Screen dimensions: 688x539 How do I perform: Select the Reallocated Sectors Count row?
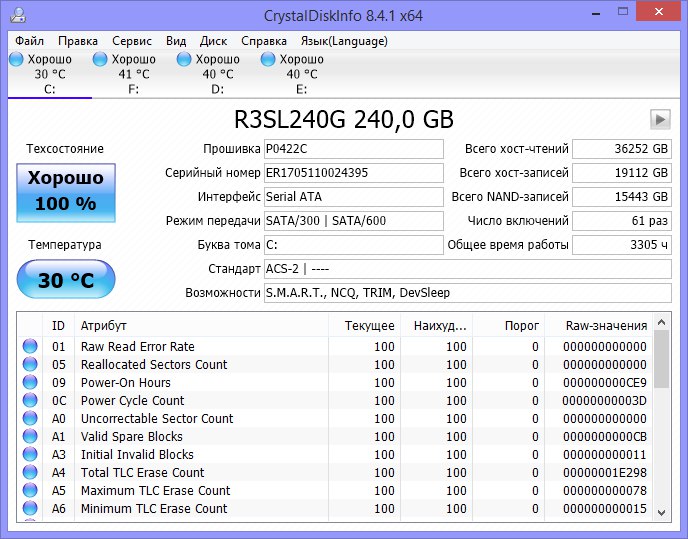point(335,364)
